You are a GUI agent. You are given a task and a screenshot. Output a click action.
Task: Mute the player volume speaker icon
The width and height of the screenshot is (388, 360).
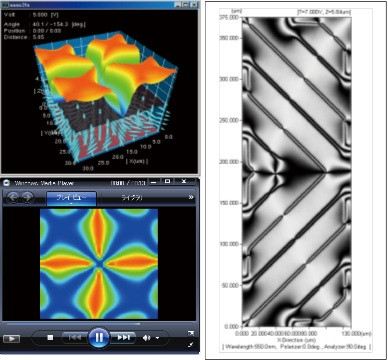[x=146, y=338]
